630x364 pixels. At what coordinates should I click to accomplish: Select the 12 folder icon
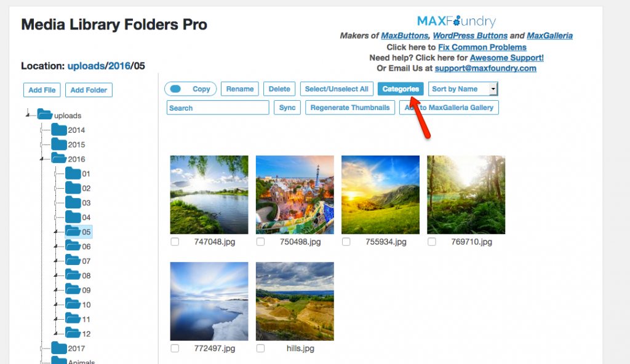pyautogui.click(x=73, y=333)
